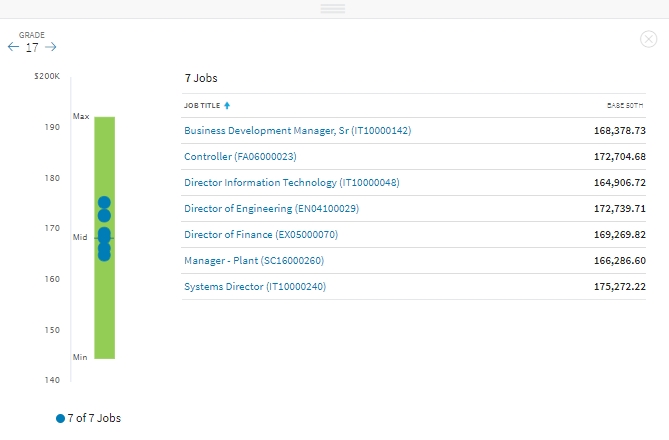Select Manager - Plant job link

(x=253, y=261)
